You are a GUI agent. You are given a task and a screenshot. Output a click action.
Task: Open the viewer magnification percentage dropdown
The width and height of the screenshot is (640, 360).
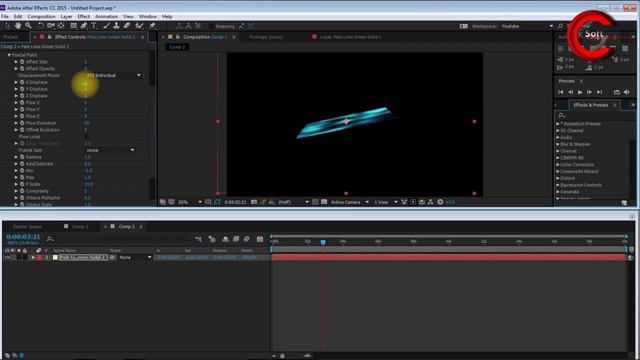(190, 202)
